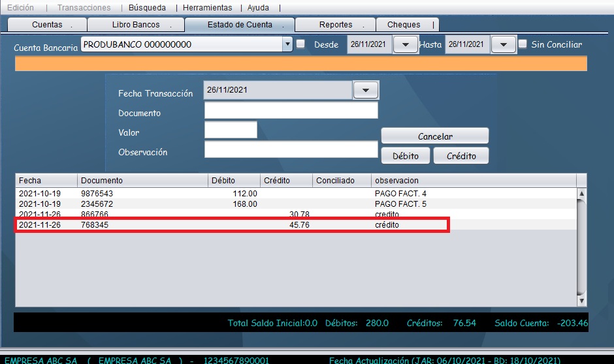Click the table scrollbar down arrow
The width and height of the screenshot is (614, 364).
click(x=581, y=301)
